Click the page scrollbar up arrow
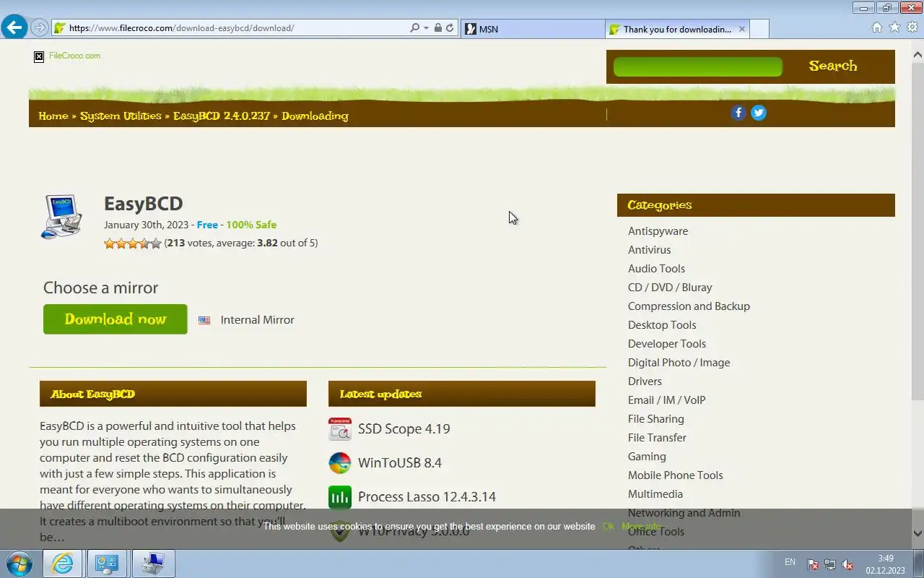The height and width of the screenshot is (578, 924). [918, 54]
